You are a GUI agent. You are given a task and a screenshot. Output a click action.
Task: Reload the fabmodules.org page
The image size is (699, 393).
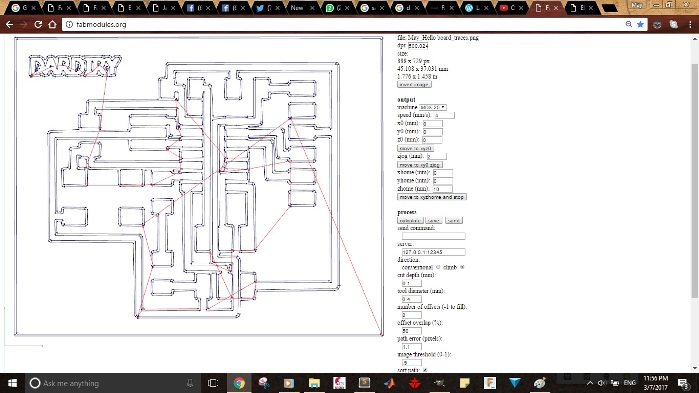(x=38, y=25)
